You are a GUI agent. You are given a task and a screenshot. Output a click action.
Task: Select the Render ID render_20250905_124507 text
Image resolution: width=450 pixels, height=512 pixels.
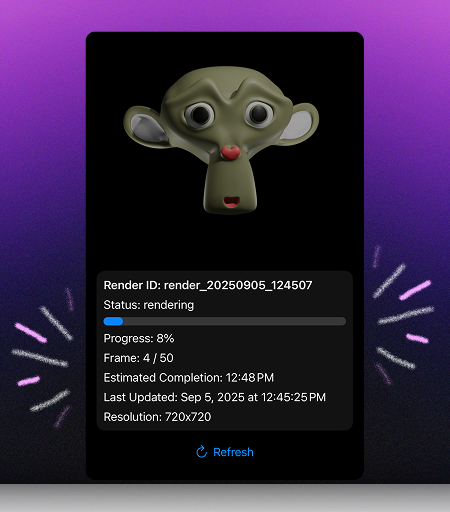208,285
